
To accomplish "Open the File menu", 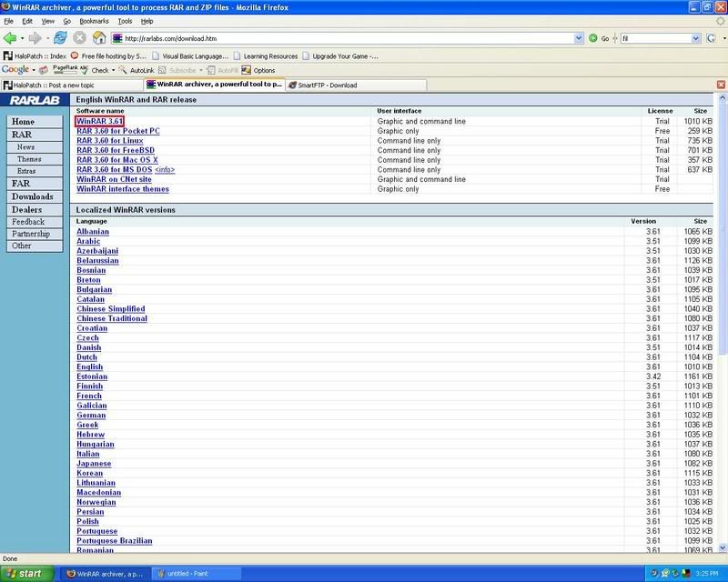I will click(x=8, y=21).
